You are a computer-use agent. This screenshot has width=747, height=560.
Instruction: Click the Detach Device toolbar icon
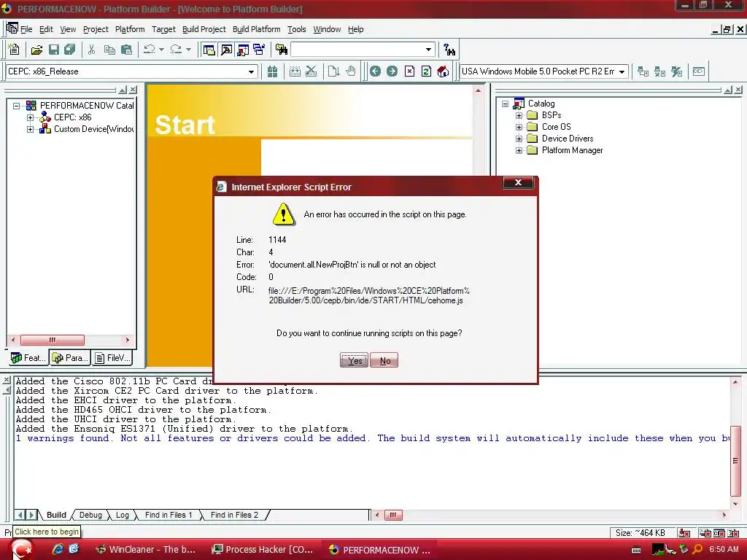[659, 71]
